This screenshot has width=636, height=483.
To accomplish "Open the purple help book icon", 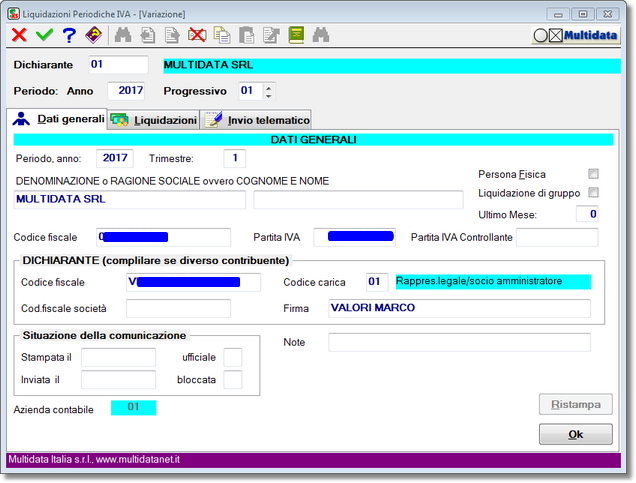I will [94, 35].
